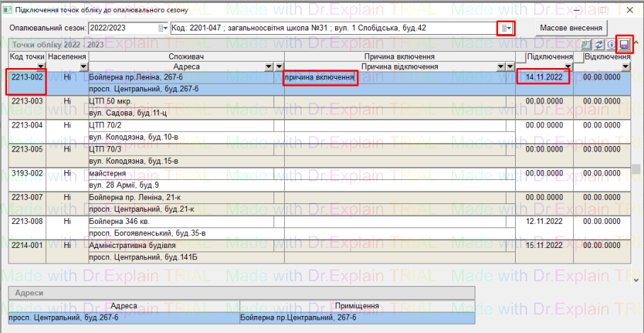Image resolution: width=644 pixels, height=333 pixels.
Task: Click the причина включення text cell
Action: point(319,77)
